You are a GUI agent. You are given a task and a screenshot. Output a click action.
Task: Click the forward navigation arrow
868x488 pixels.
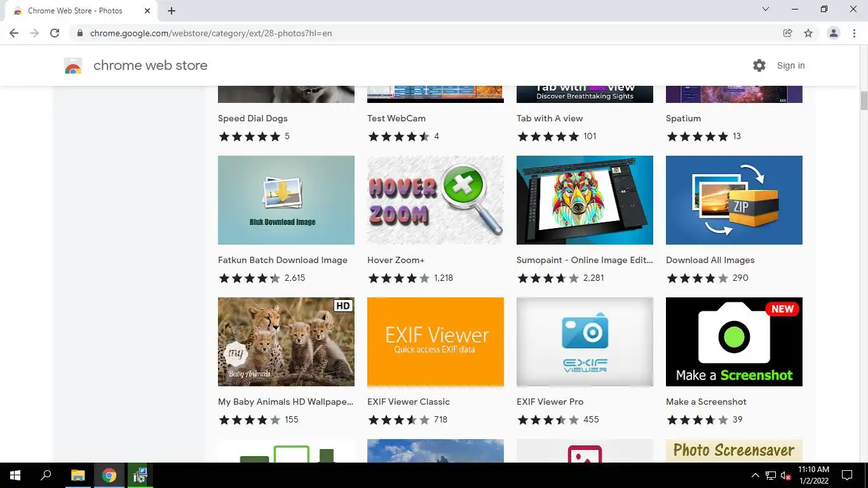pos(34,33)
